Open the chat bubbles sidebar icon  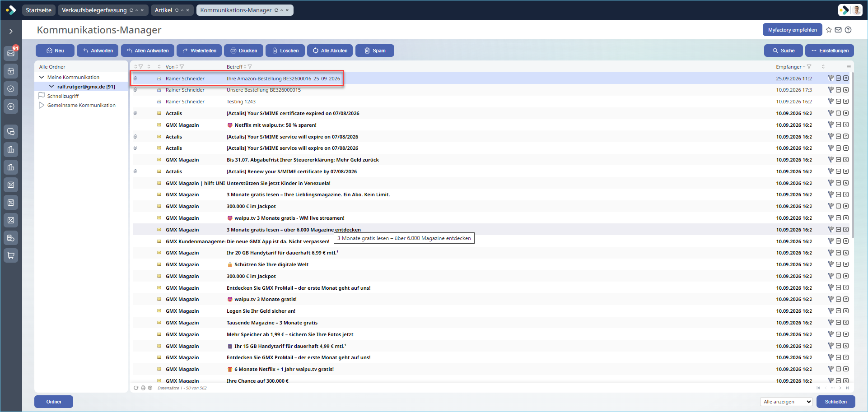(11, 132)
